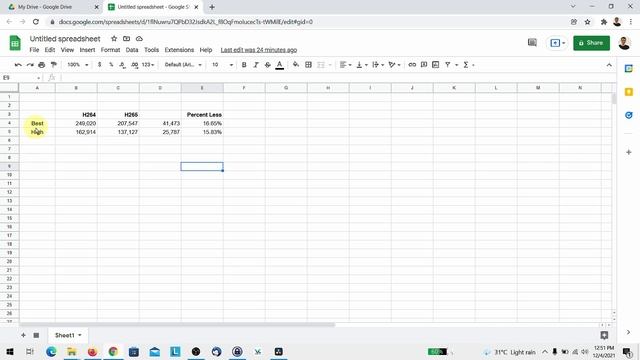The height and width of the screenshot is (360, 640).
Task: Undo the last action
Action: pyautogui.click(x=18, y=65)
